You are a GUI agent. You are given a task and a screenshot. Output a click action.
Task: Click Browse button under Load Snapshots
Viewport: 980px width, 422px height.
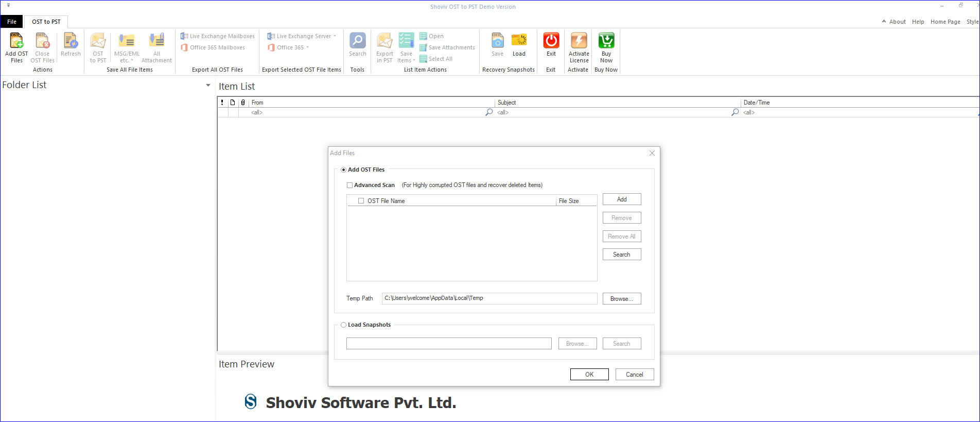(577, 344)
